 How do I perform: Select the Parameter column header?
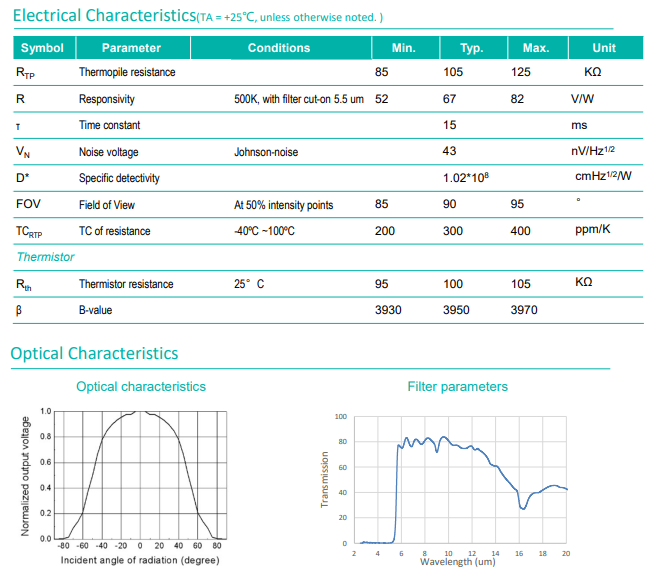tap(131, 48)
